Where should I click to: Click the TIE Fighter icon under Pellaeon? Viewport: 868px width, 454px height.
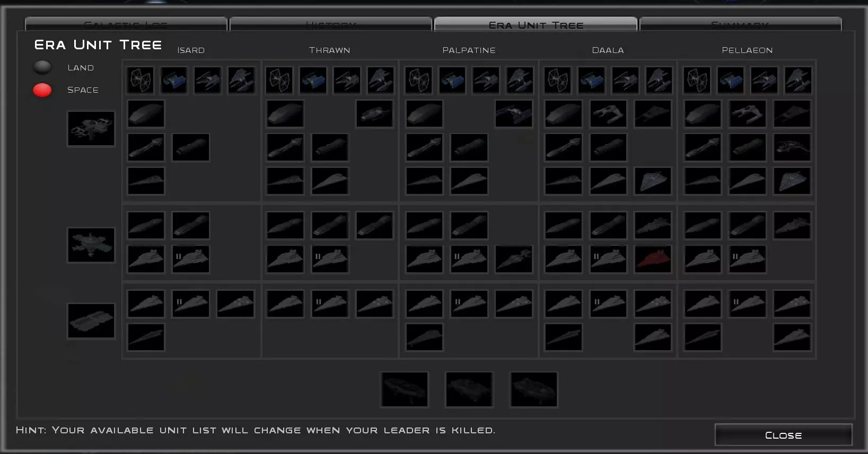click(697, 80)
